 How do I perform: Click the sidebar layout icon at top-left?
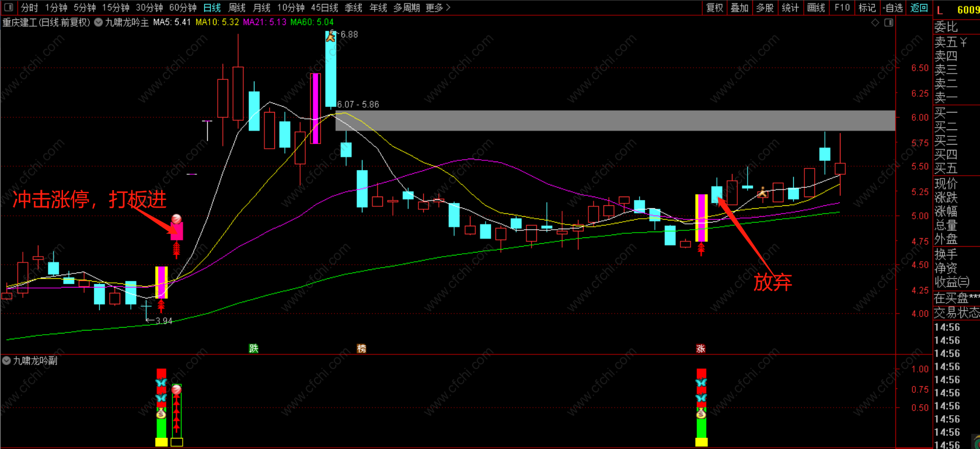point(9,8)
